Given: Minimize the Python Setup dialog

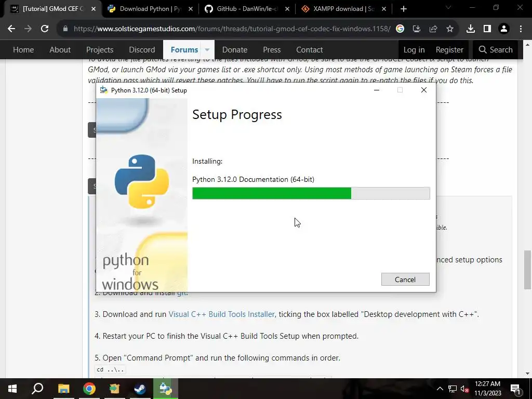Looking at the screenshot, I should [377, 90].
